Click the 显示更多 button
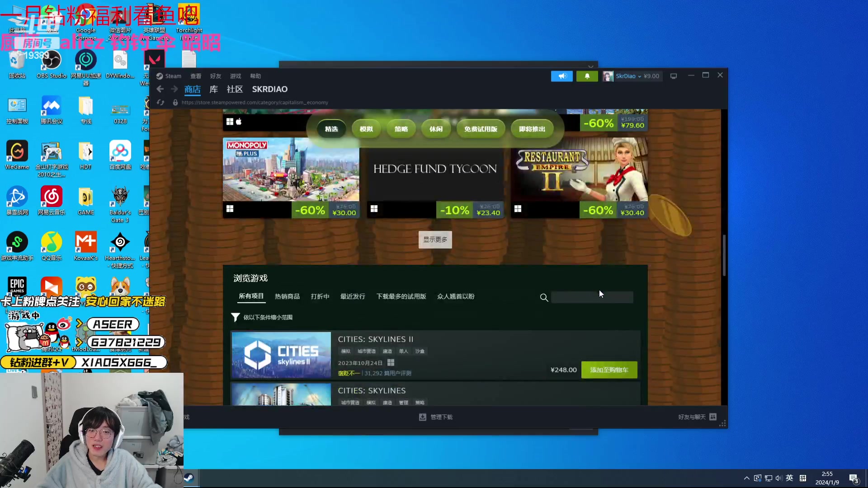This screenshot has width=868, height=488. [435, 239]
